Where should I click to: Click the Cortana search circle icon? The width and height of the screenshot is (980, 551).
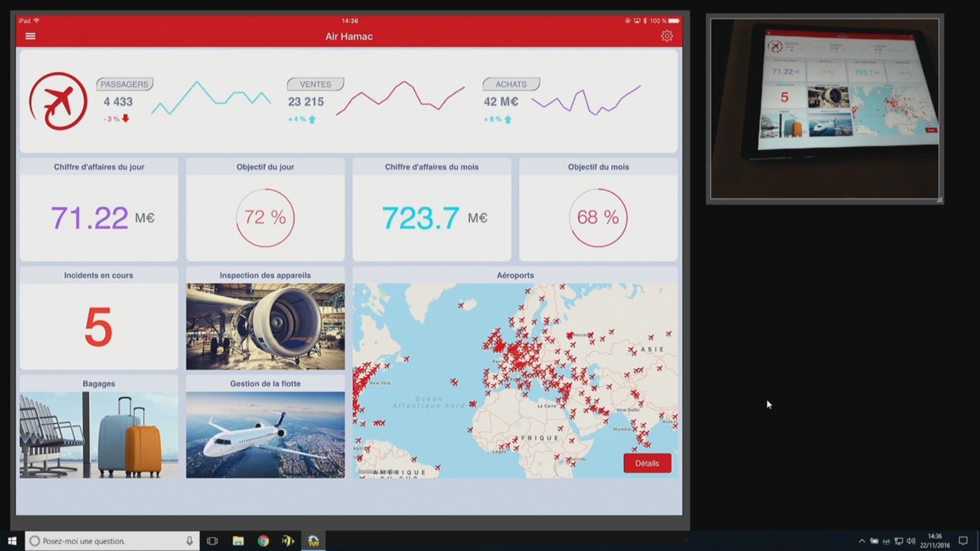coord(34,541)
